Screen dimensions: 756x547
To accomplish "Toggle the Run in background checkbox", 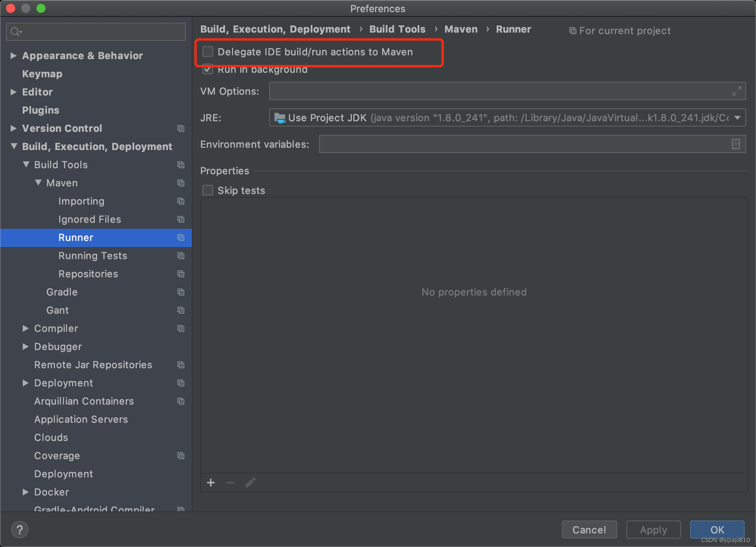I will (208, 70).
